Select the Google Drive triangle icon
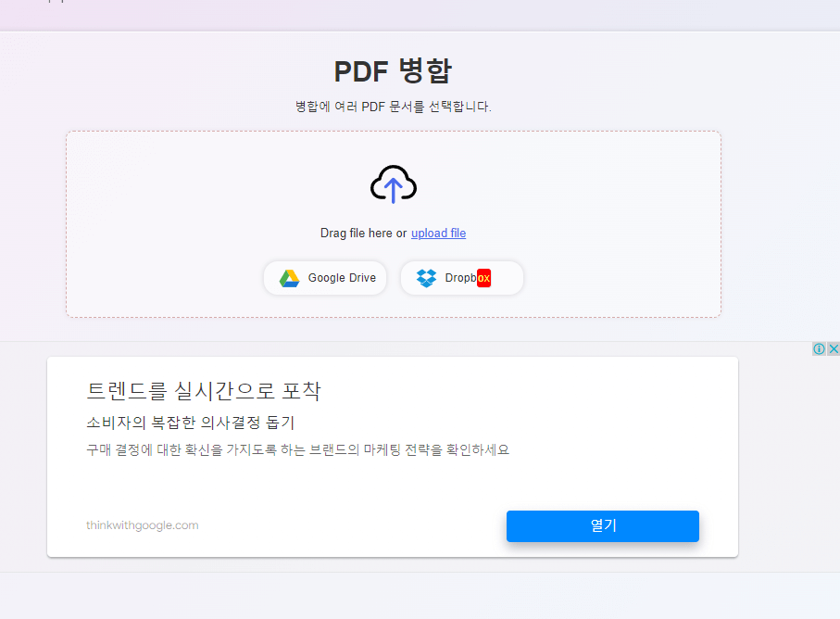The width and height of the screenshot is (840, 619). tap(288, 277)
